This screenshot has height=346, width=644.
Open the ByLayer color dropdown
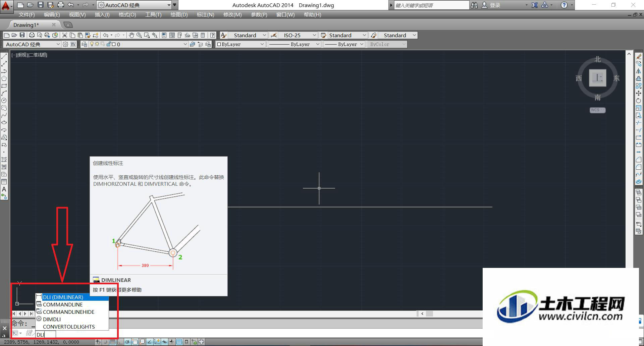coord(240,44)
